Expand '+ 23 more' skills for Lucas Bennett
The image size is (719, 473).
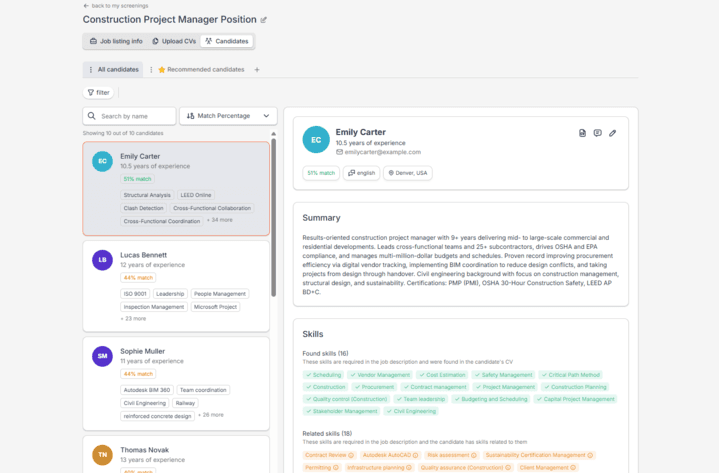pyautogui.click(x=133, y=319)
